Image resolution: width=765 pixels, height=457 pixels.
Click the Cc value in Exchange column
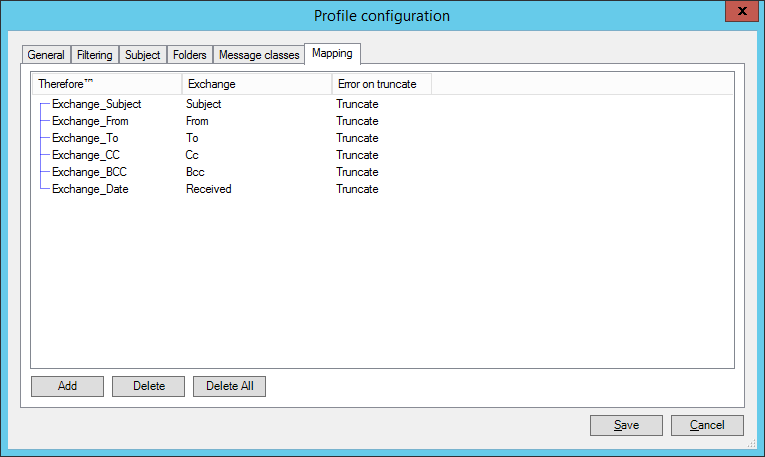(192, 155)
